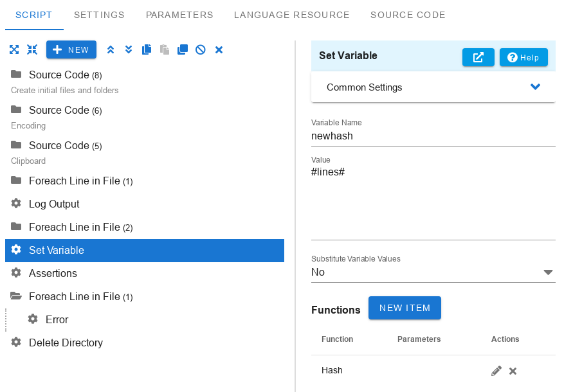Open the Substitute Variable Values dropdown
The image size is (564, 392).
(x=433, y=272)
